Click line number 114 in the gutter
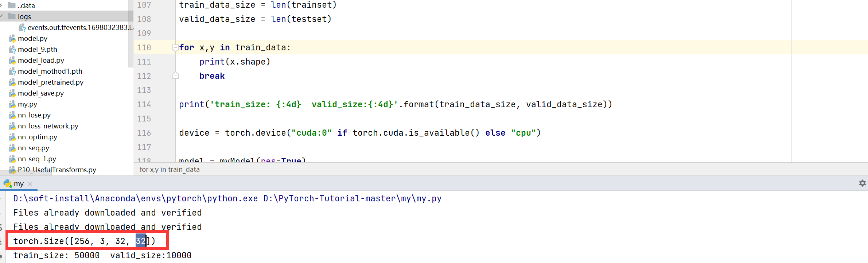Image resolution: width=868 pixels, height=263 pixels. [x=144, y=105]
